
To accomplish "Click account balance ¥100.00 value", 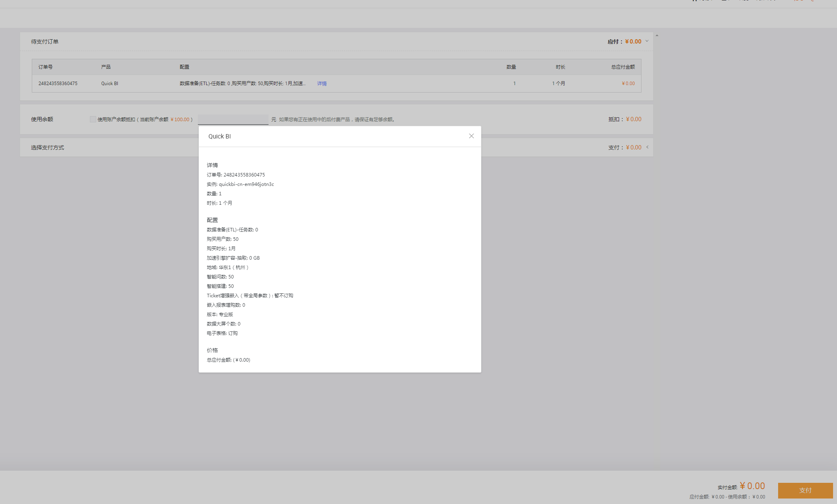I will 180,120.
